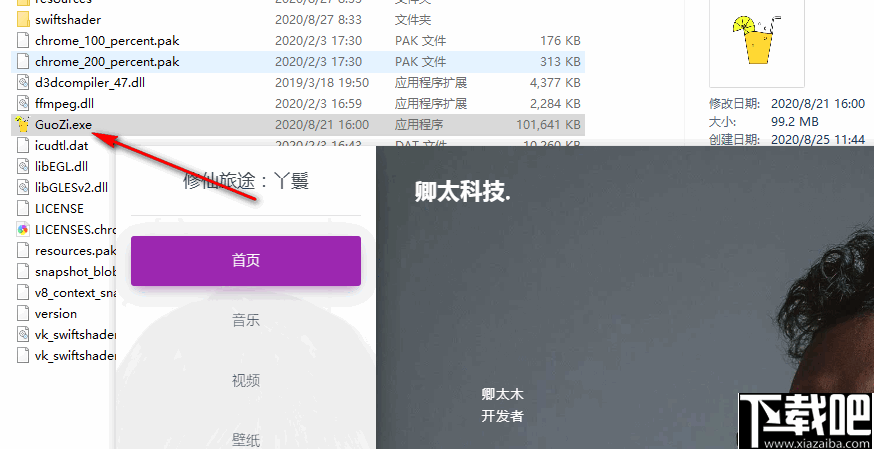Select d3dcompiler_47.dll file name

coord(90,83)
